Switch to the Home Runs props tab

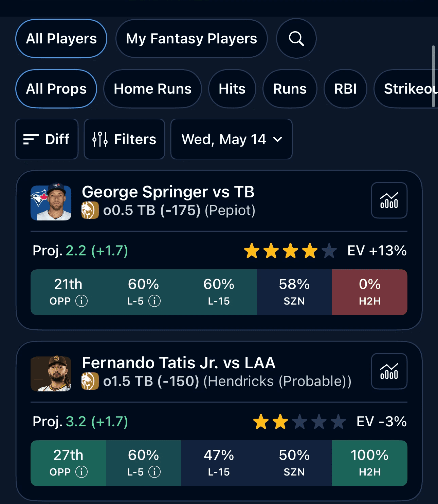pyautogui.click(x=153, y=89)
